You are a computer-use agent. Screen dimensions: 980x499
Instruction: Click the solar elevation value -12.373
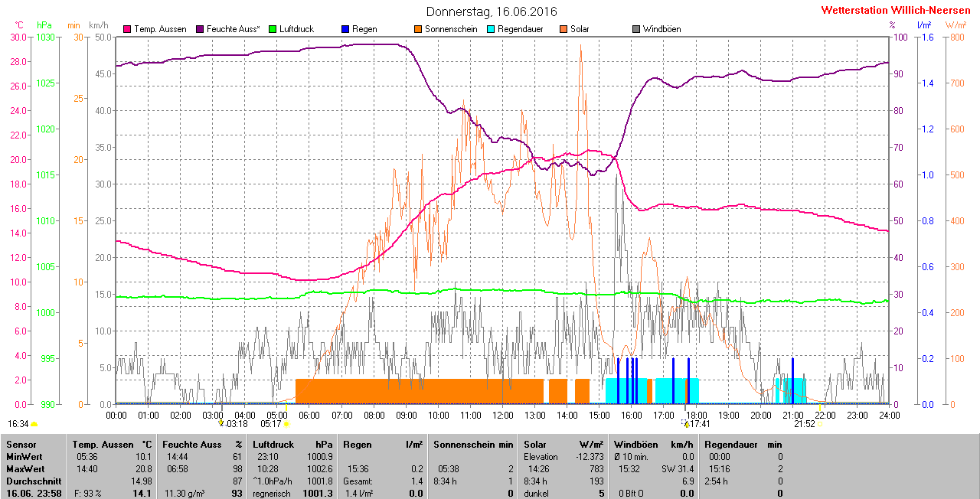[591, 457]
